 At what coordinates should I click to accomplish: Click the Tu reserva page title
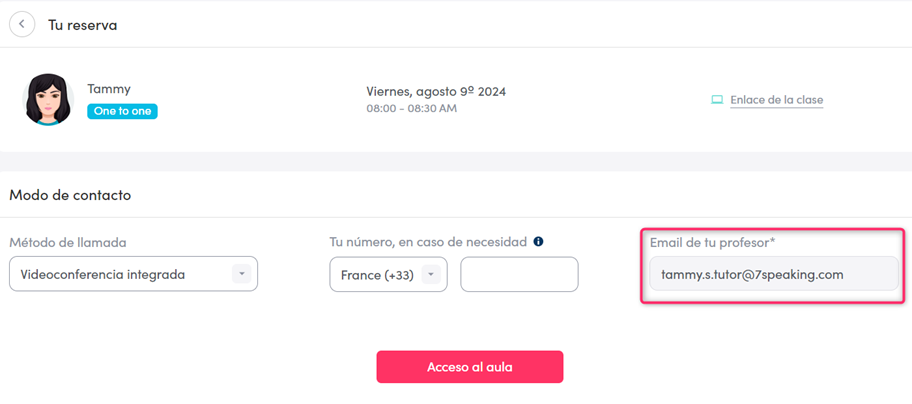82,24
